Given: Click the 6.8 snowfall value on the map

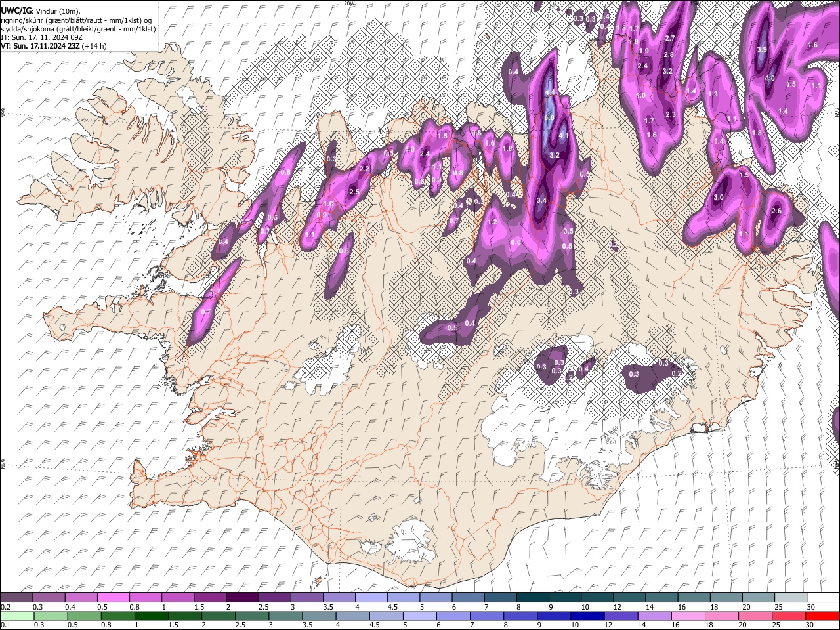Looking at the screenshot, I should pyautogui.click(x=550, y=117).
